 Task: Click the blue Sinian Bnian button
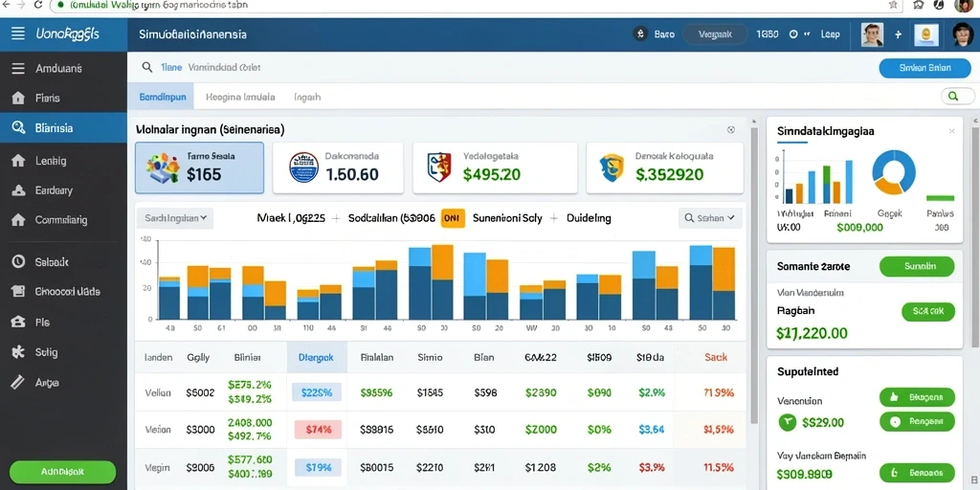[925, 68]
